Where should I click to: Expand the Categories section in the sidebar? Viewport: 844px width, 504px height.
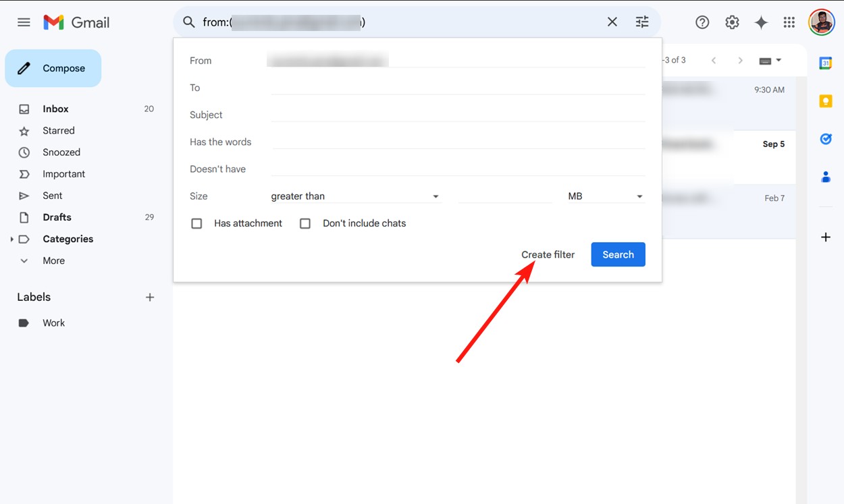[11, 238]
